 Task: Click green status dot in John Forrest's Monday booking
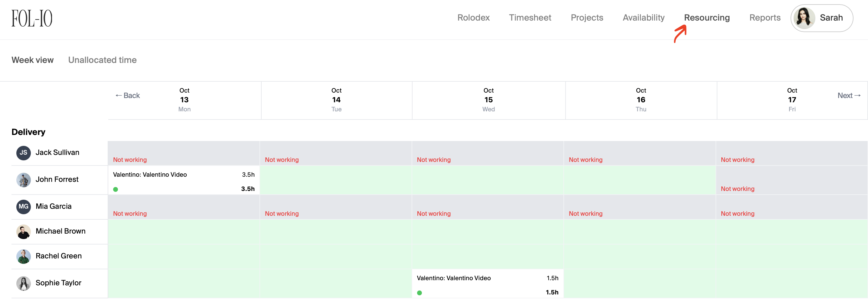116,189
